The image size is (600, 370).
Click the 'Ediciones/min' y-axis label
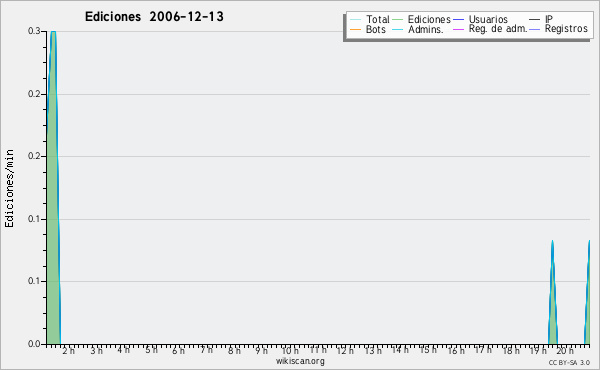[9, 188]
